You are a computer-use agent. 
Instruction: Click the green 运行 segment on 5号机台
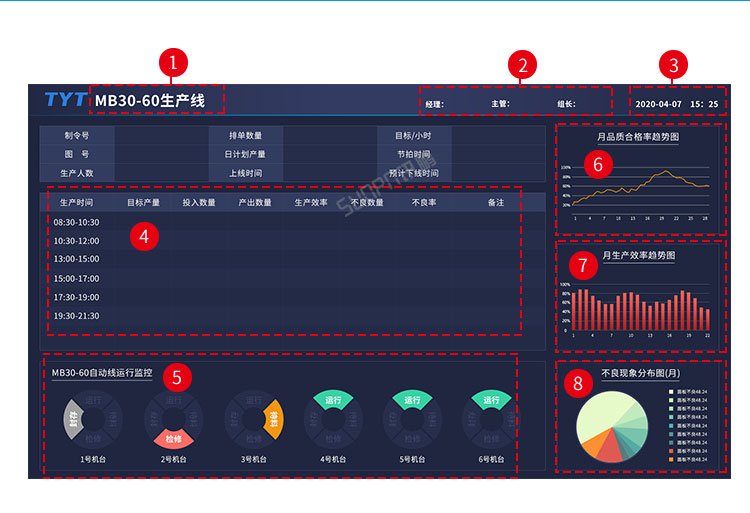point(412,400)
